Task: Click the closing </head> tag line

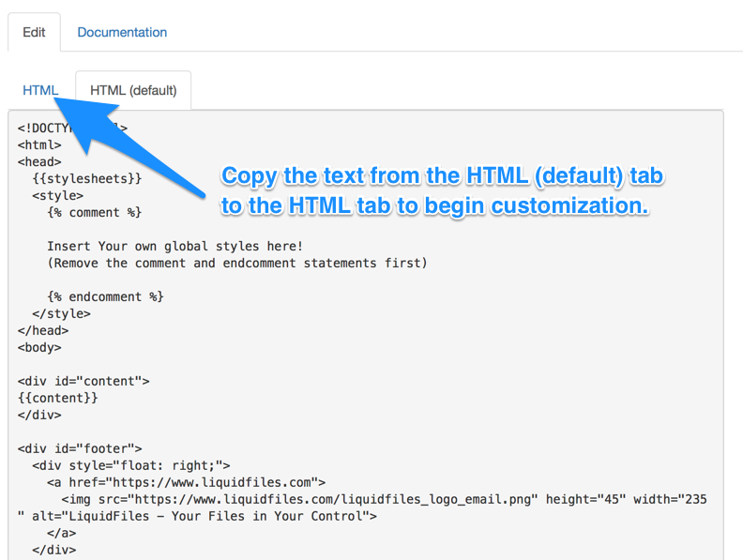Action: coord(43,330)
